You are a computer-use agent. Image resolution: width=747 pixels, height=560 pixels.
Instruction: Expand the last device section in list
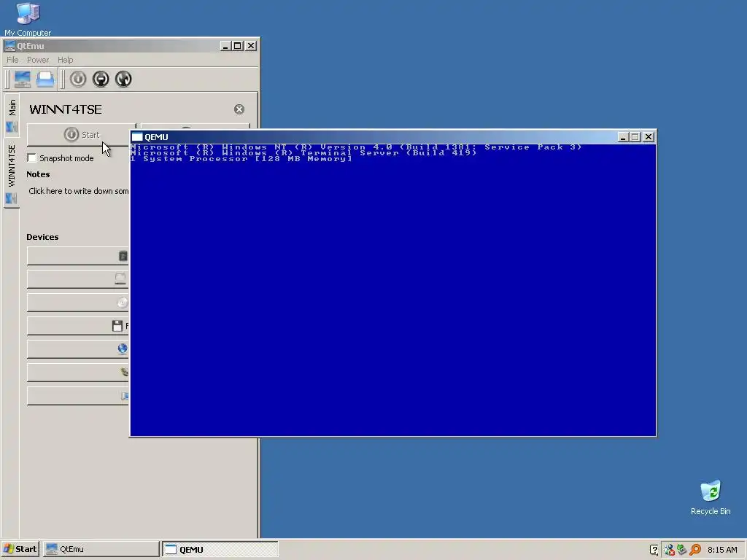click(77, 396)
